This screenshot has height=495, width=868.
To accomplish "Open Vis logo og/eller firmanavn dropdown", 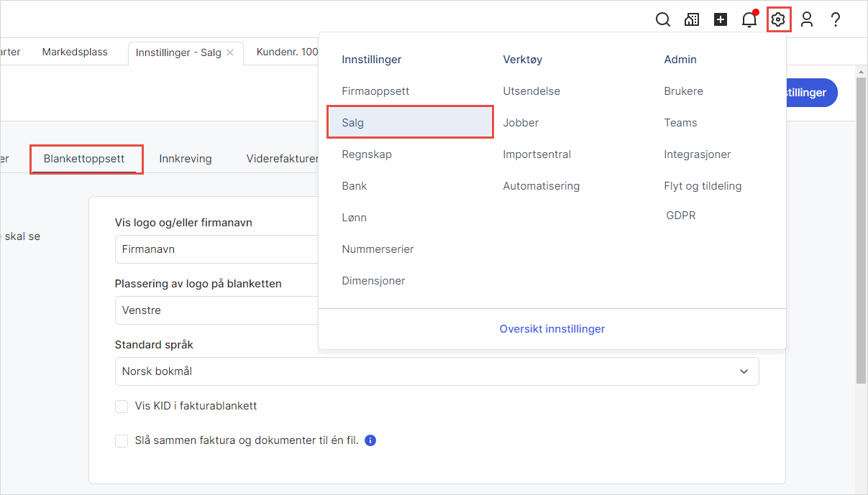I will pyautogui.click(x=216, y=249).
